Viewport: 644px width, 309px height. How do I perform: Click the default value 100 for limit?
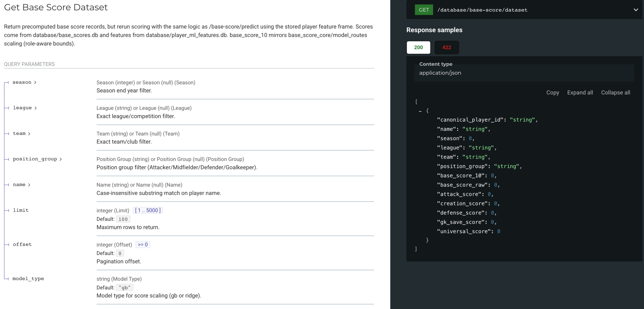(123, 219)
